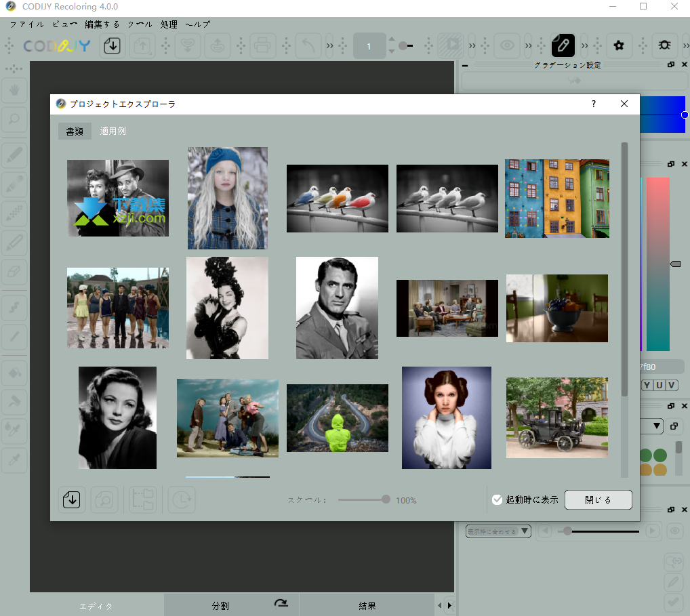Select the Zoom magnifier tool
This screenshot has width=690, height=616.
click(14, 119)
